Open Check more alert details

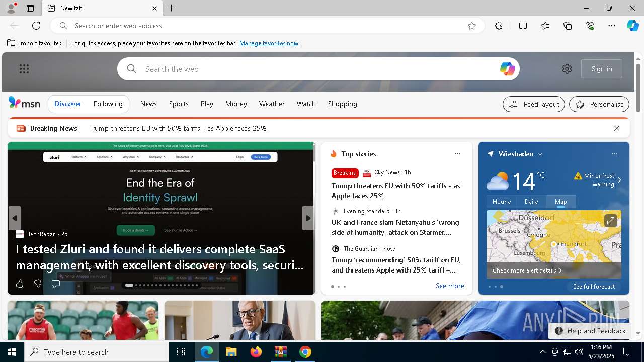point(527,270)
